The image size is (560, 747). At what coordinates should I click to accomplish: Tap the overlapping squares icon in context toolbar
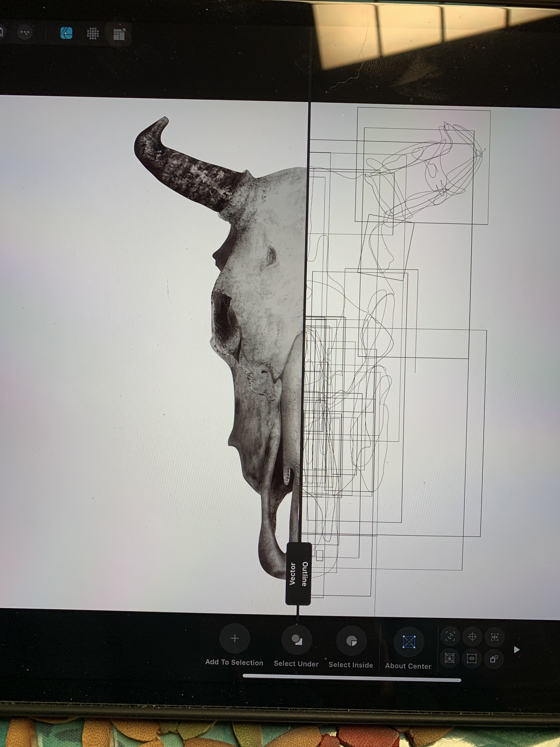click(494, 659)
